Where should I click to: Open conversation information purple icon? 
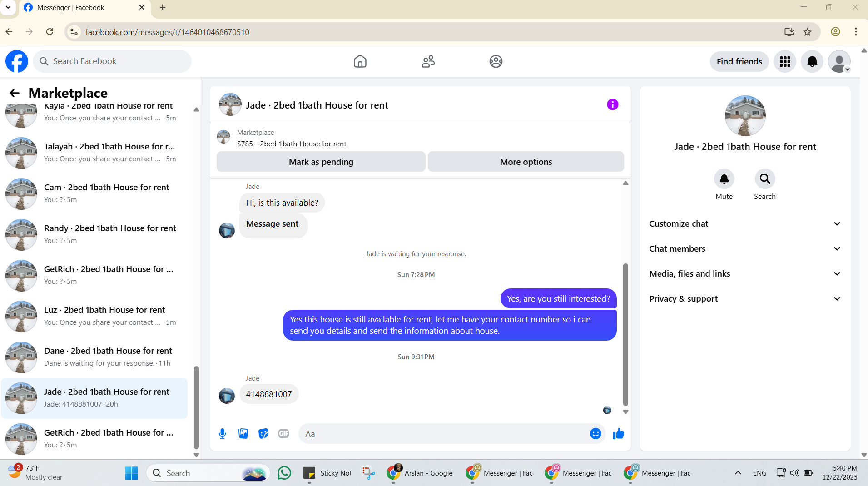pyautogui.click(x=613, y=105)
